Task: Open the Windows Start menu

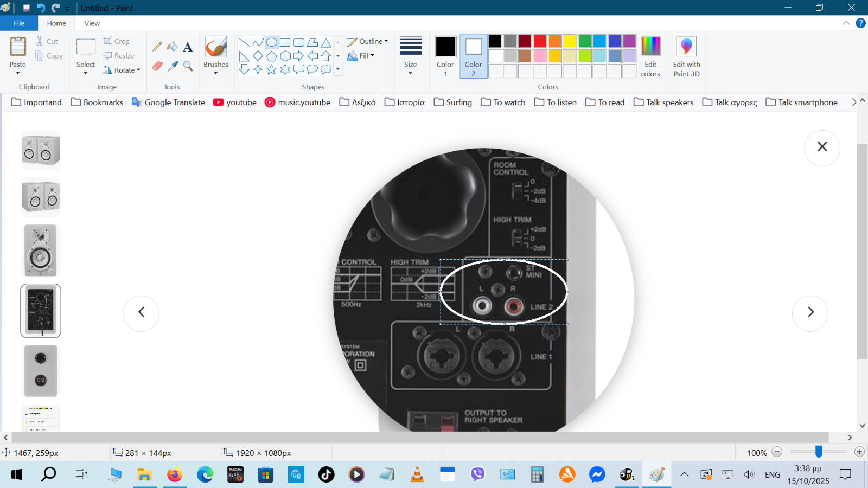Action: 16,475
